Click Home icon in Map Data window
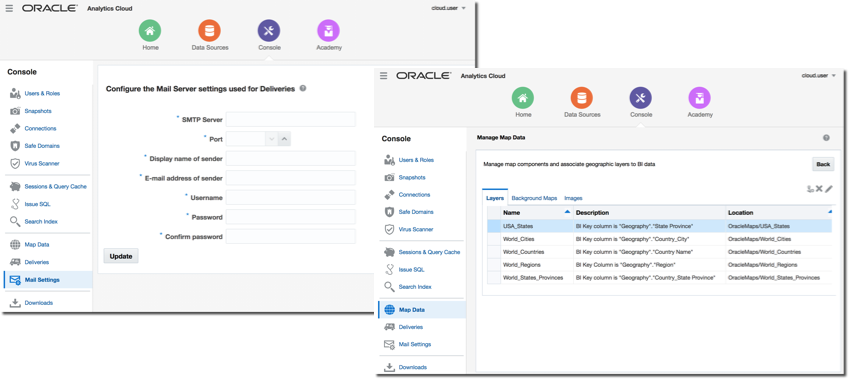The image size is (852, 383). click(523, 98)
